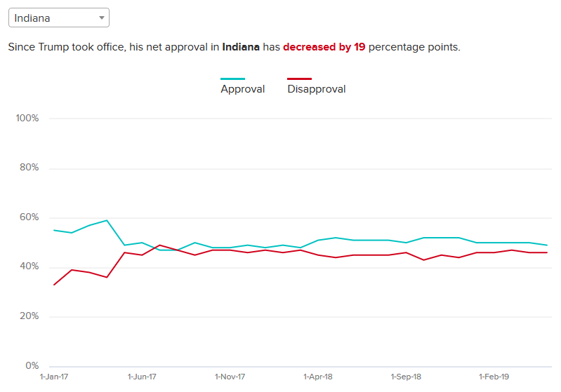The image size is (561, 392).
Task: Click the 1-Jan-17 x-axis label
Action: tap(53, 377)
